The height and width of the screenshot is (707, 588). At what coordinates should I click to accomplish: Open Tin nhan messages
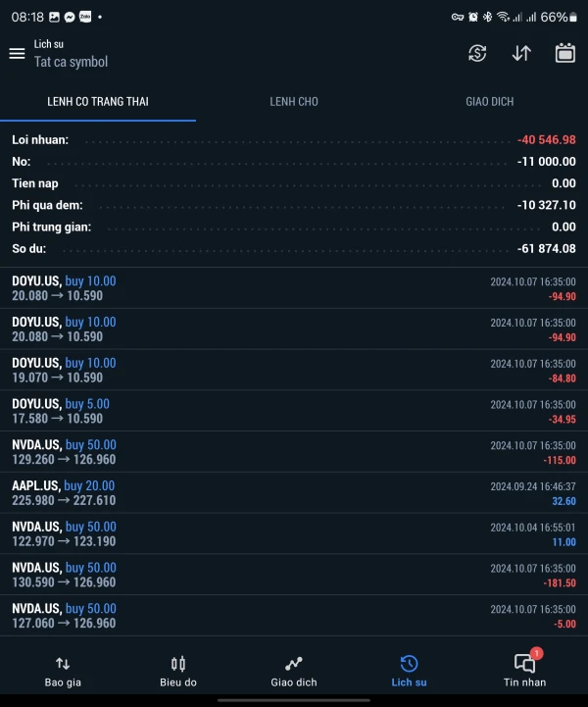[525, 671]
